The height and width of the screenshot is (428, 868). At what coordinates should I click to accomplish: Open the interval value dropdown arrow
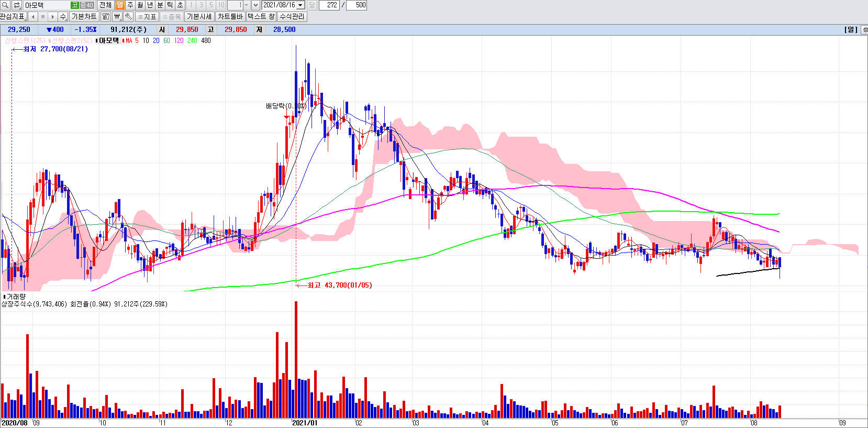(247, 5)
